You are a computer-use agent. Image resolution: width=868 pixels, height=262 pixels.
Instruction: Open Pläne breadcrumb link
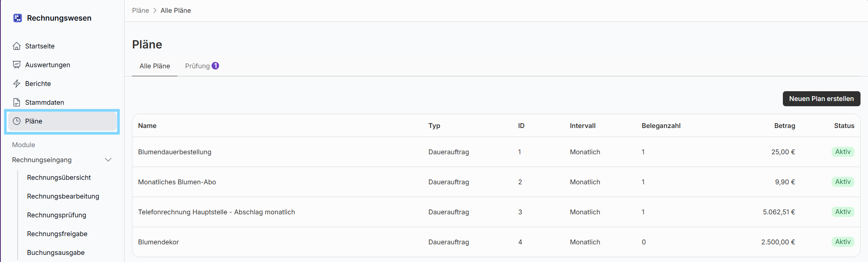(140, 11)
